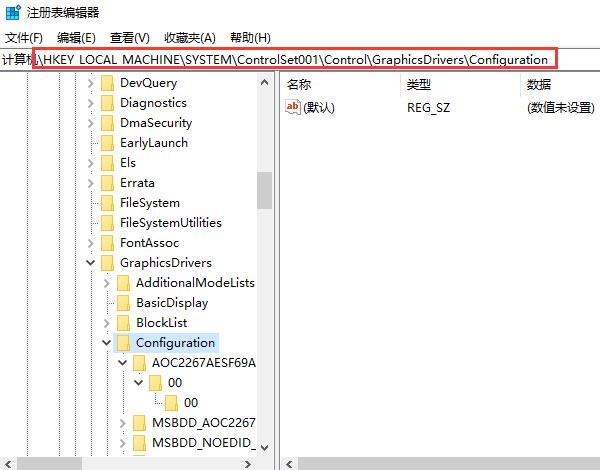Click the tree pane vertical scrollbar thumb
Viewport: 600px width, 470px height.
pyautogui.click(x=264, y=190)
